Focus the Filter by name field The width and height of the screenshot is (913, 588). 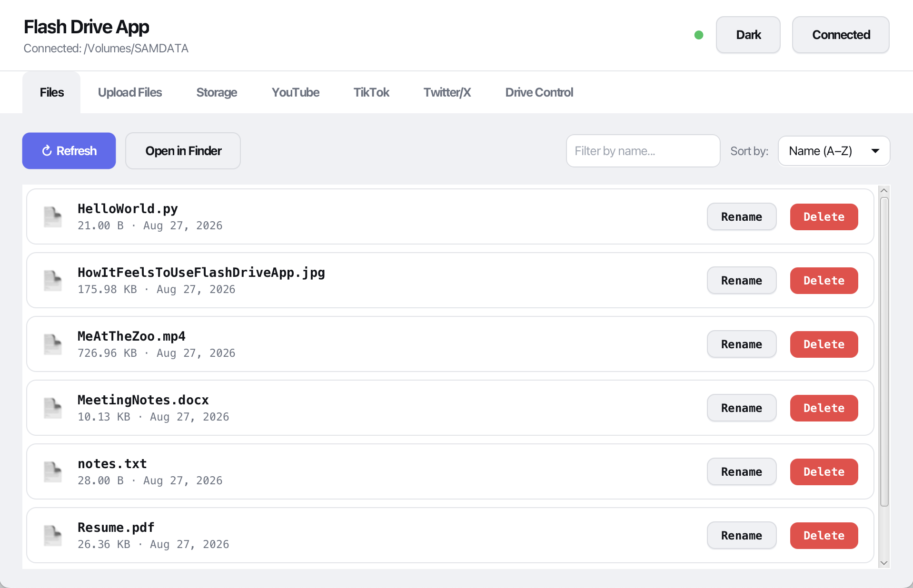tap(643, 151)
